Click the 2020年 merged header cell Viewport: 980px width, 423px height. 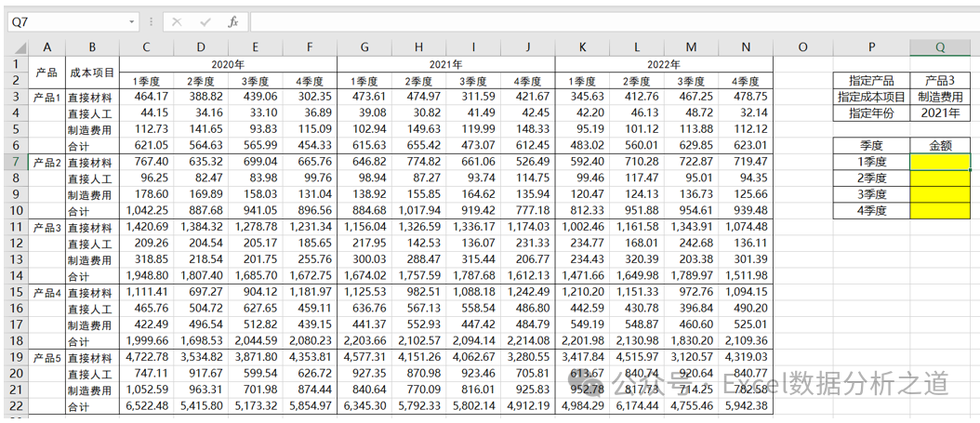(x=228, y=64)
